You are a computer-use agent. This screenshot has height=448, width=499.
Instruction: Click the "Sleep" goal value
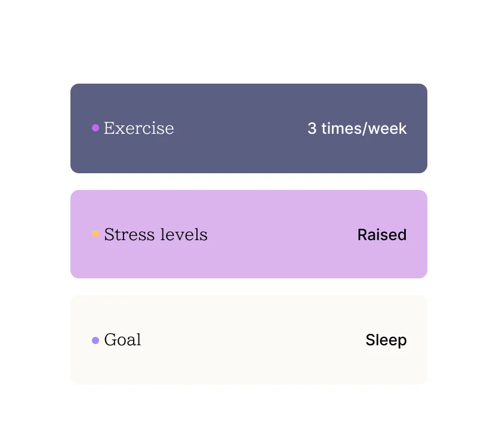point(386,340)
